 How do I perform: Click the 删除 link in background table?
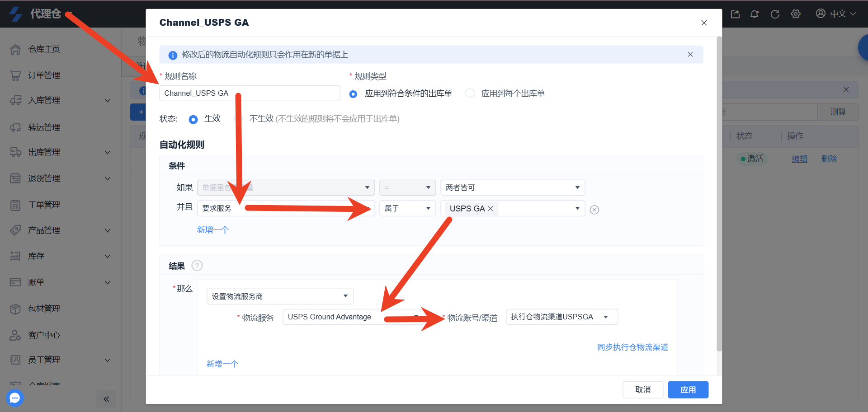829,159
